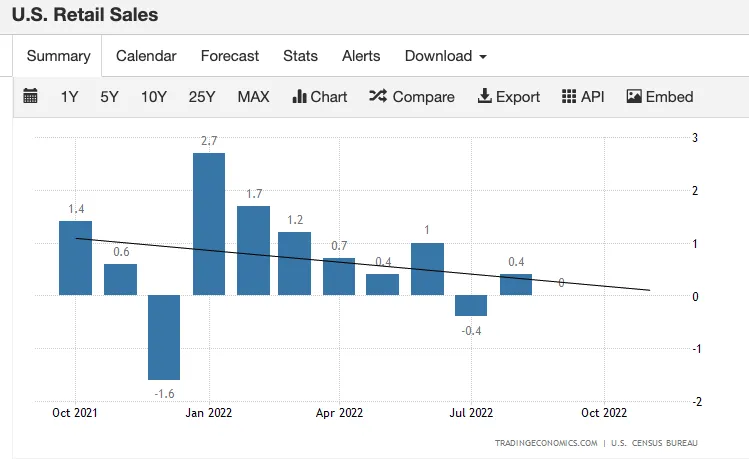The width and height of the screenshot is (749, 459).
Task: Pick the 25Y time range
Action: pyautogui.click(x=202, y=97)
